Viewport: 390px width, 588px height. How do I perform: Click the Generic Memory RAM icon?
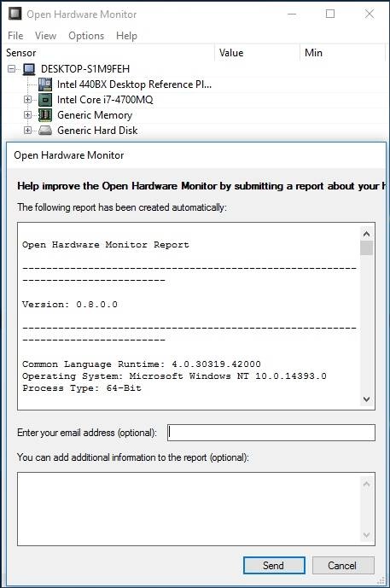[x=45, y=115]
